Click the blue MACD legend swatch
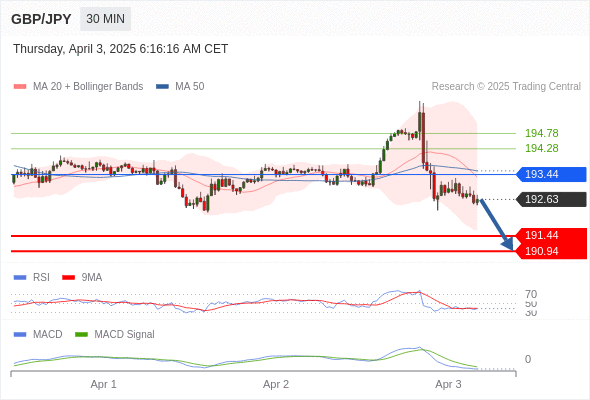Screen dimensions: 590x400 (x=20, y=335)
